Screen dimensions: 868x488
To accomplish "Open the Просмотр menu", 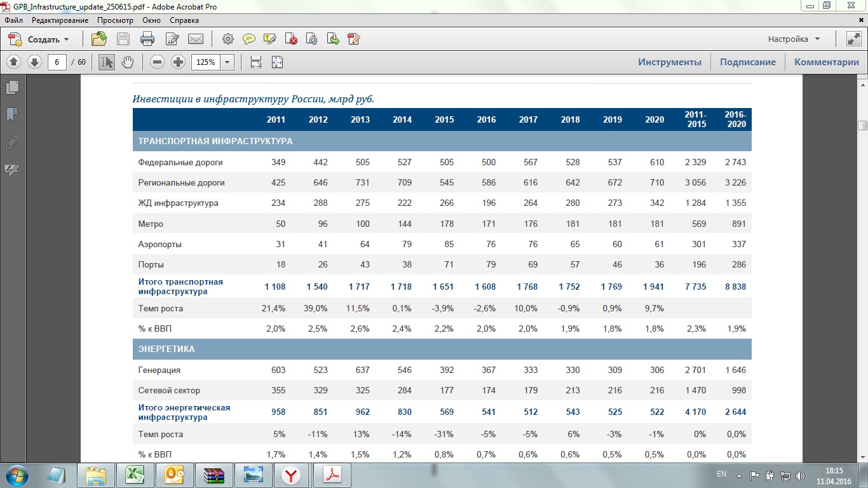I will pos(115,20).
